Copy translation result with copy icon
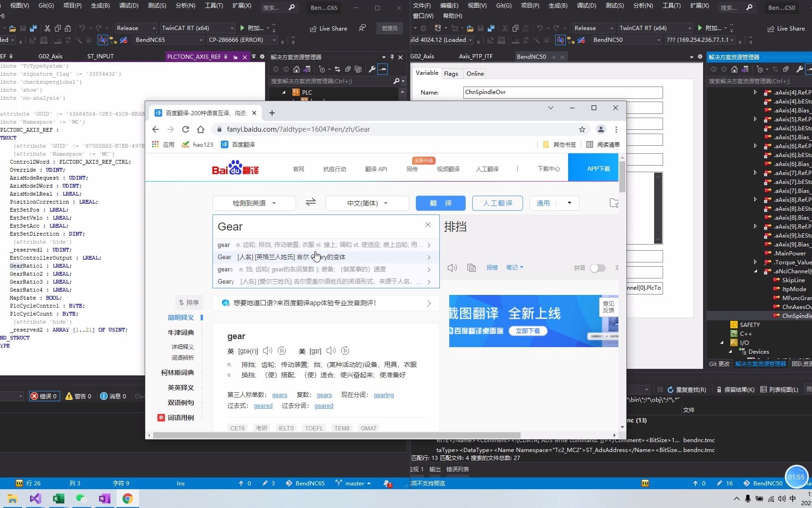Viewport: 812px width, 508px height. point(471,268)
